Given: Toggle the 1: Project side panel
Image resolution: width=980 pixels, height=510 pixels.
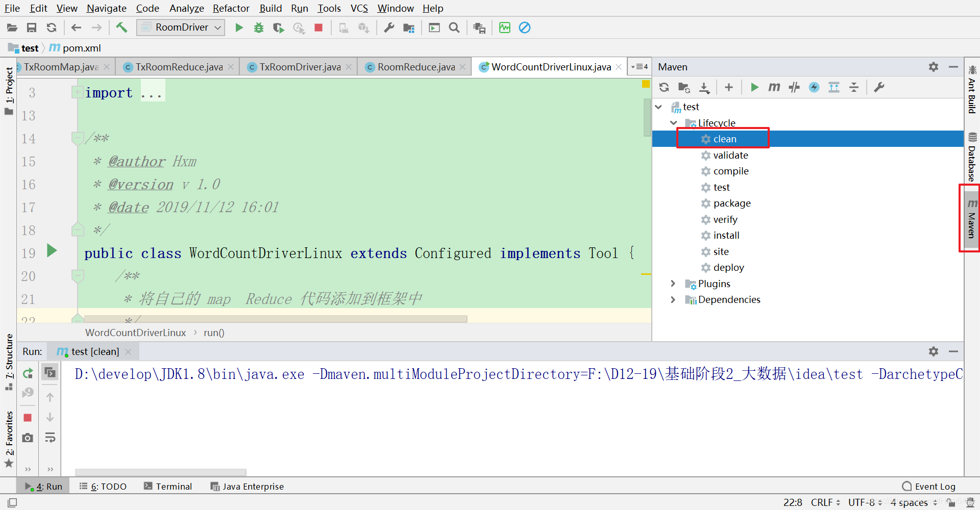Looking at the screenshot, I should coord(9,91).
